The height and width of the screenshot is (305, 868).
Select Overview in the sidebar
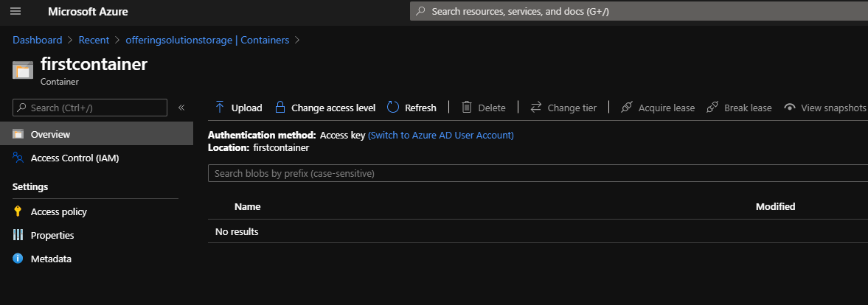pyautogui.click(x=97, y=134)
